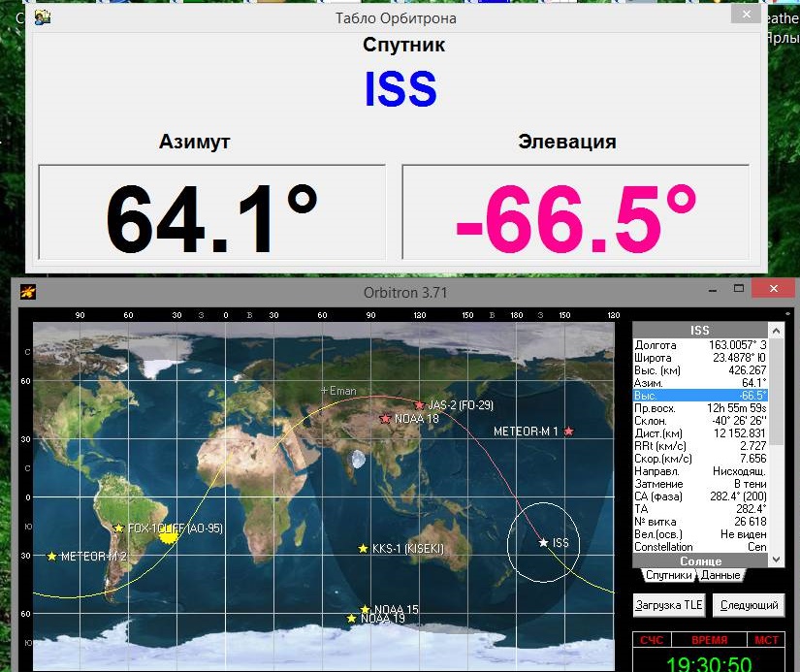
Task: Select the Направл. Нисходящ. row
Action: click(700, 471)
